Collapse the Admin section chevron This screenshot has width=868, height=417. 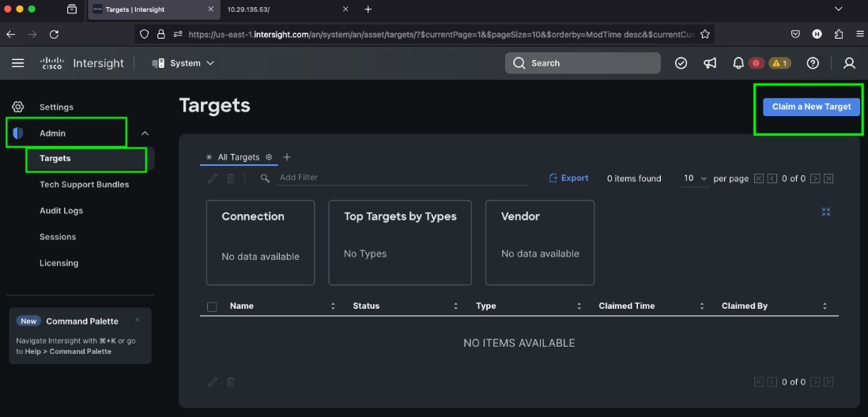click(145, 133)
